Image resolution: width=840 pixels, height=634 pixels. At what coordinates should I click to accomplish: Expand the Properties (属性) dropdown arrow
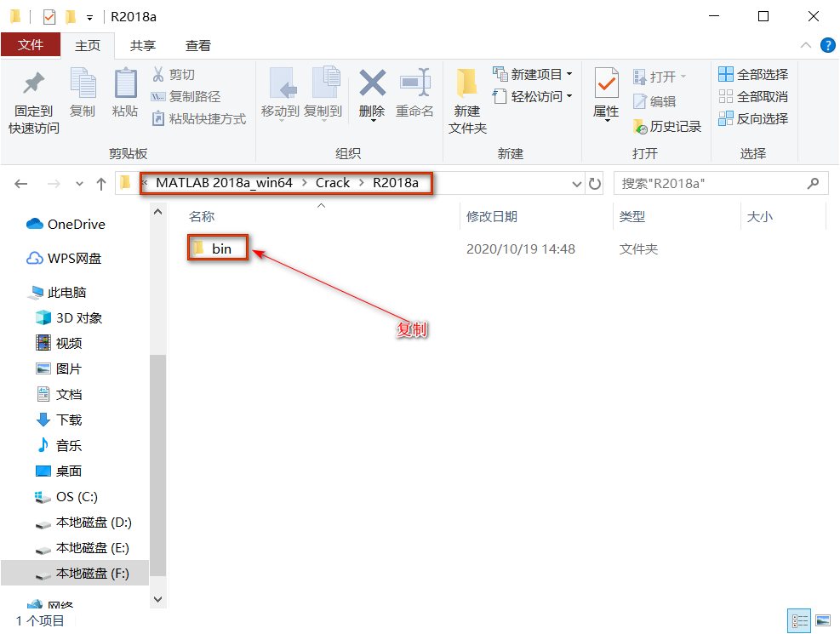[607, 122]
